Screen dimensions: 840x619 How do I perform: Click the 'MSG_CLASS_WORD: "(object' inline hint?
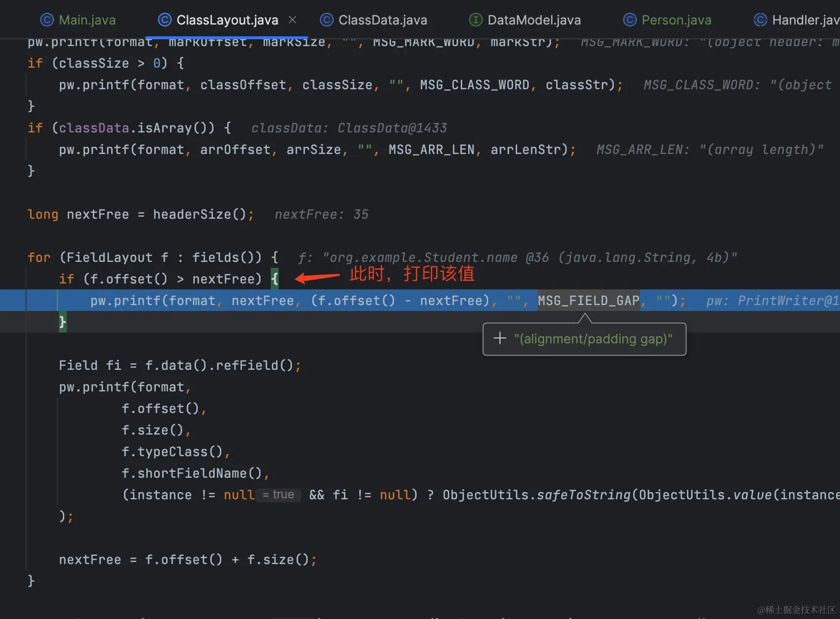(737, 85)
